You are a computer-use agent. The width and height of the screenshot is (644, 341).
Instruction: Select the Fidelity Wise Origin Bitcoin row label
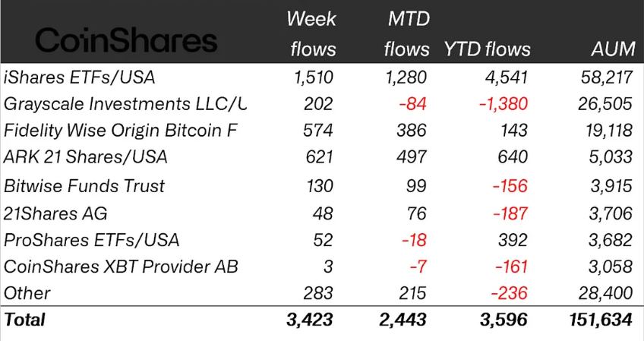tap(121, 131)
